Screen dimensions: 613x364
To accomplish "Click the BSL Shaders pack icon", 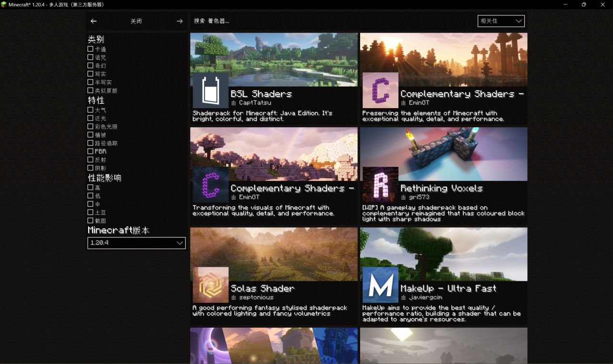I will click(x=211, y=90).
